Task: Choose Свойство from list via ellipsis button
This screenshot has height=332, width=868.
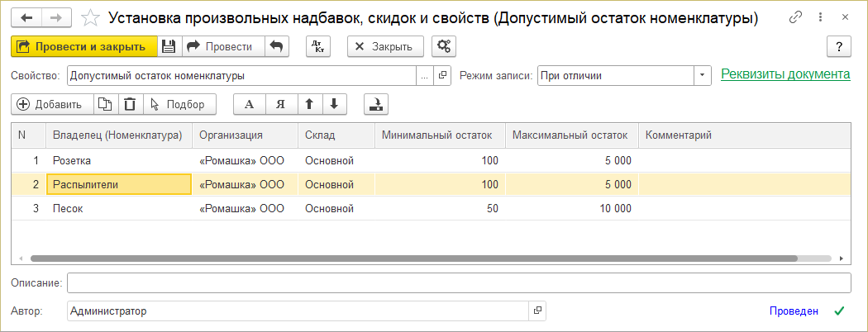Action: tap(425, 76)
